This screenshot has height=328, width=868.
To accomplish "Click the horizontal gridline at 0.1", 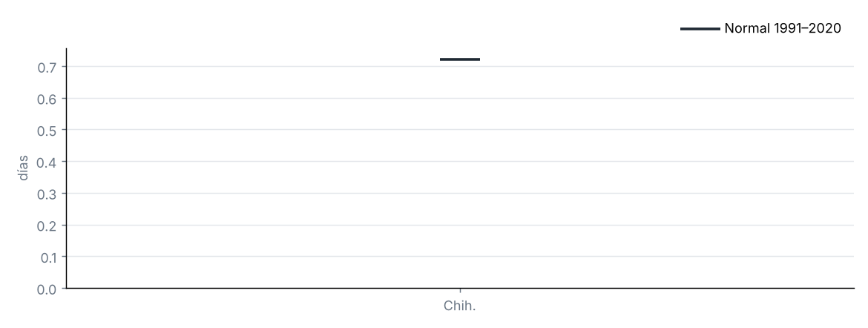I will (460, 257).
